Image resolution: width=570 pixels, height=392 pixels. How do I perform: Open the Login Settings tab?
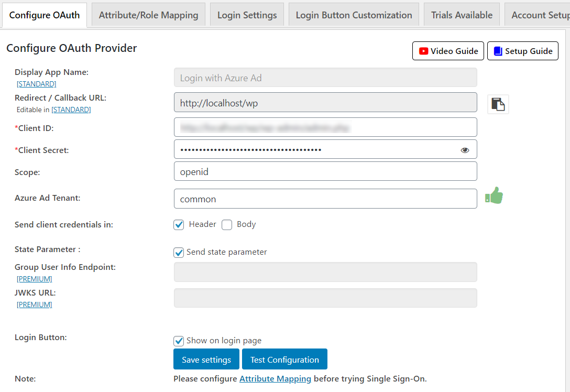click(247, 15)
